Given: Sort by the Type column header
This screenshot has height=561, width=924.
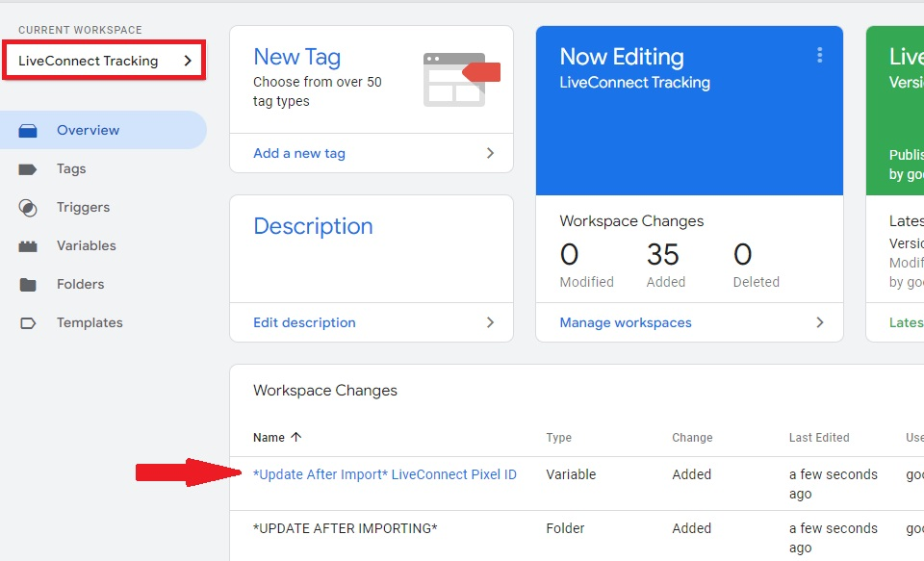Looking at the screenshot, I should (558, 437).
